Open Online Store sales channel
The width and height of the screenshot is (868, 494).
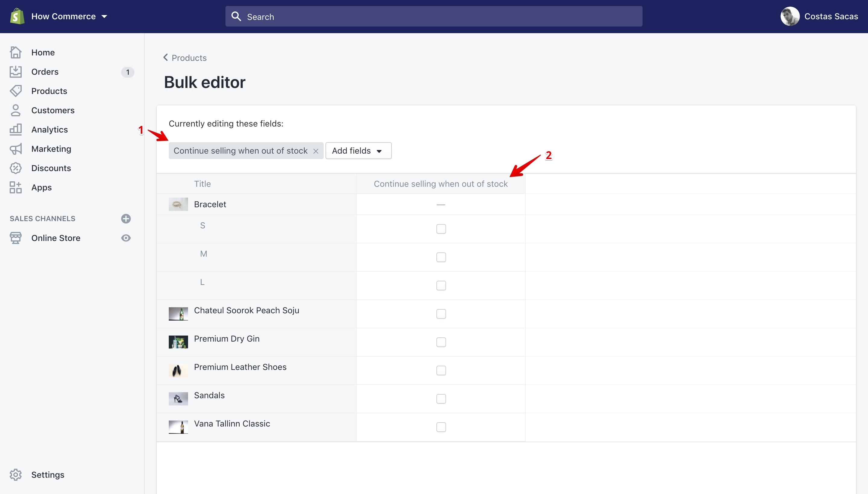[56, 238]
